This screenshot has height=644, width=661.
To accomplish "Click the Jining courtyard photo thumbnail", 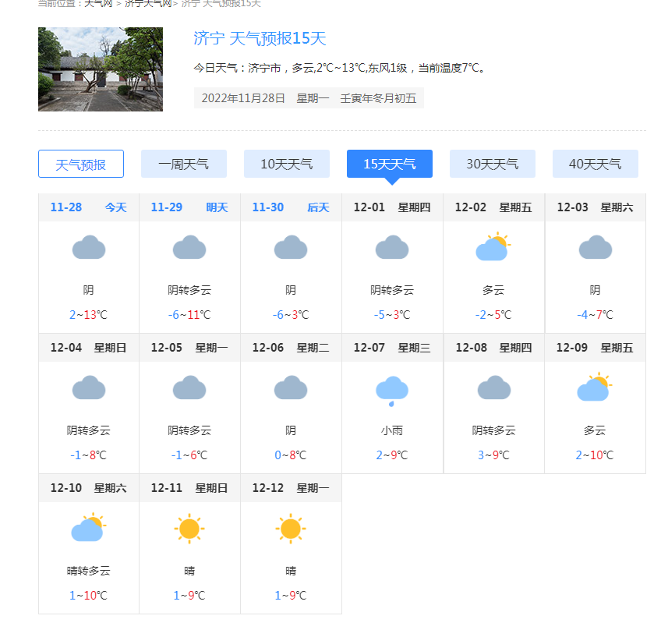I will coord(101,69).
